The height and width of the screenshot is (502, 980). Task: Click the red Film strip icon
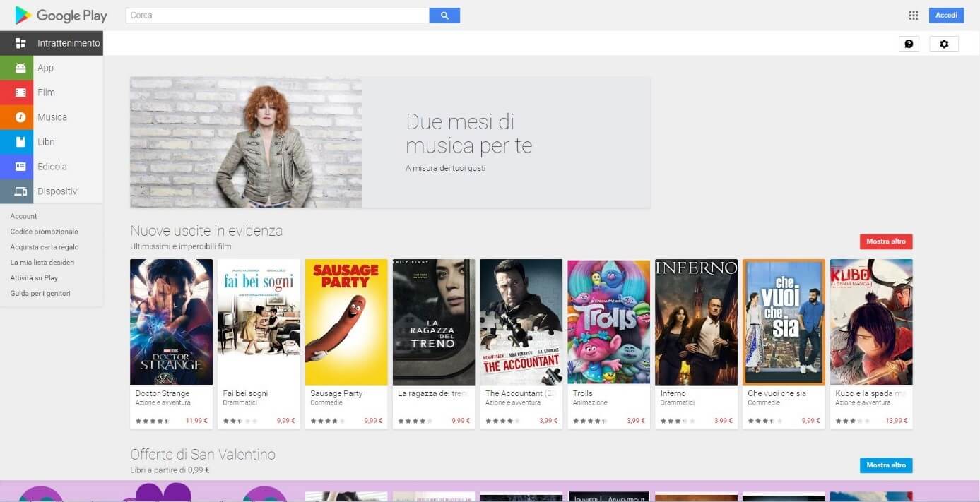20,92
